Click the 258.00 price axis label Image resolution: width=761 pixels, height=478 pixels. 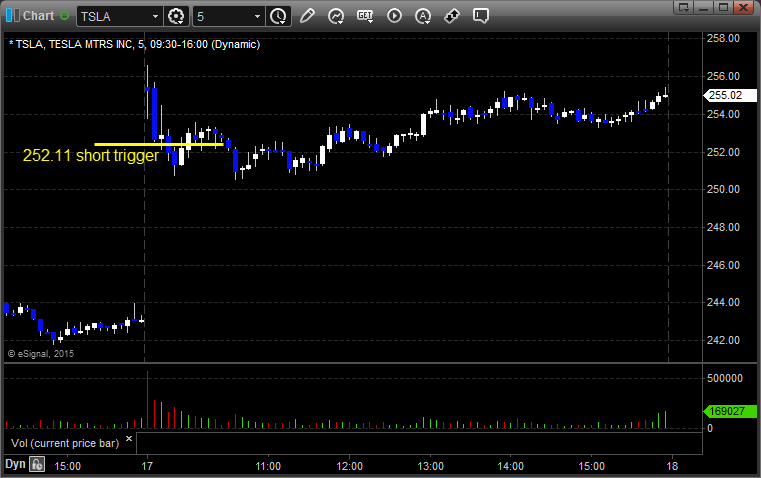(723, 38)
